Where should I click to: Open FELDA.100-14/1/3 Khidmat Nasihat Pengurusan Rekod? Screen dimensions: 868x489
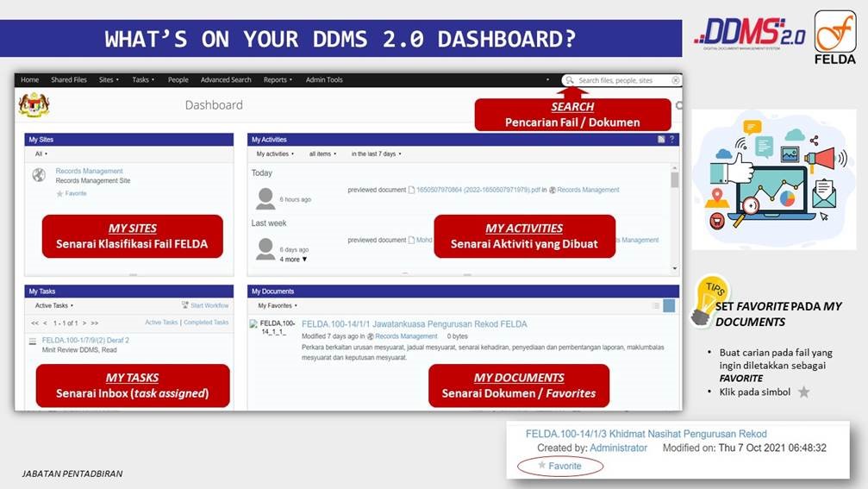(x=646, y=434)
